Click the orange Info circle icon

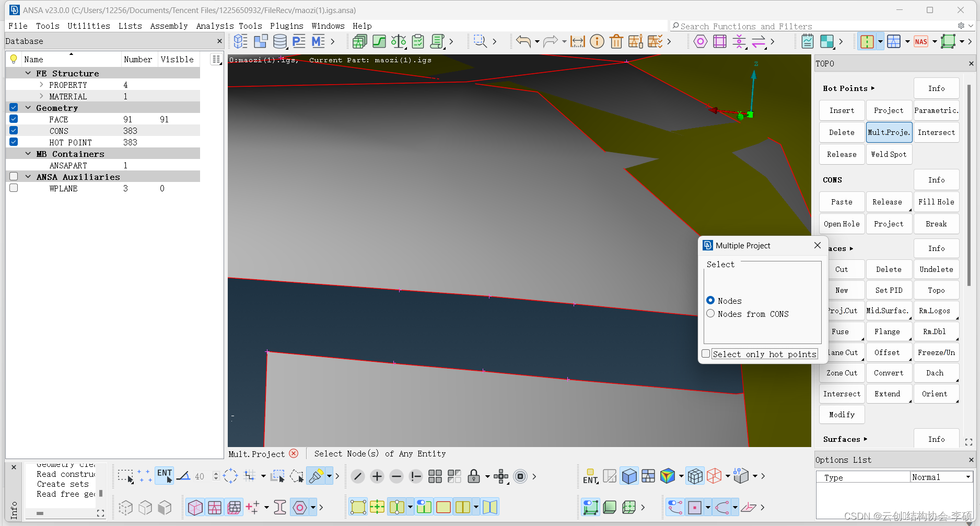[597, 41]
